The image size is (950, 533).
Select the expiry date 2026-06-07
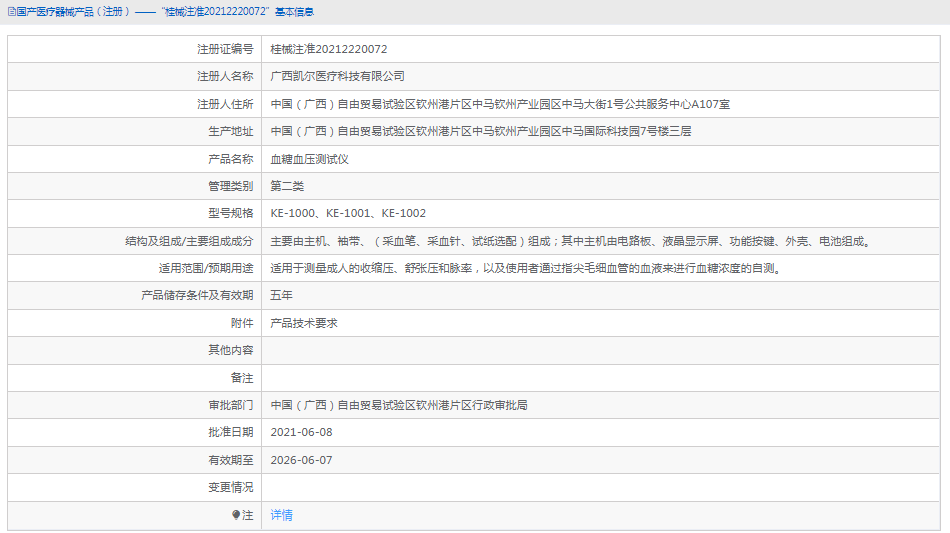coord(301,460)
